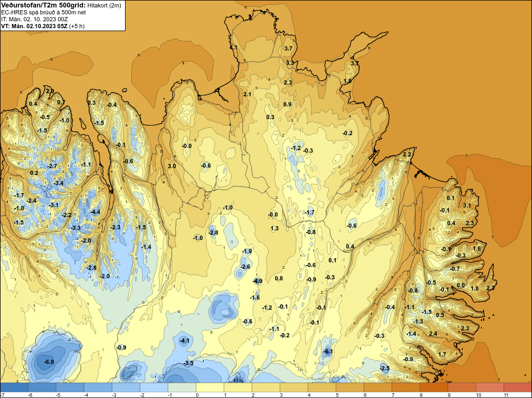532x398 pixels.
Task: Click the -4.4 temperature reading
Action: coord(95,212)
